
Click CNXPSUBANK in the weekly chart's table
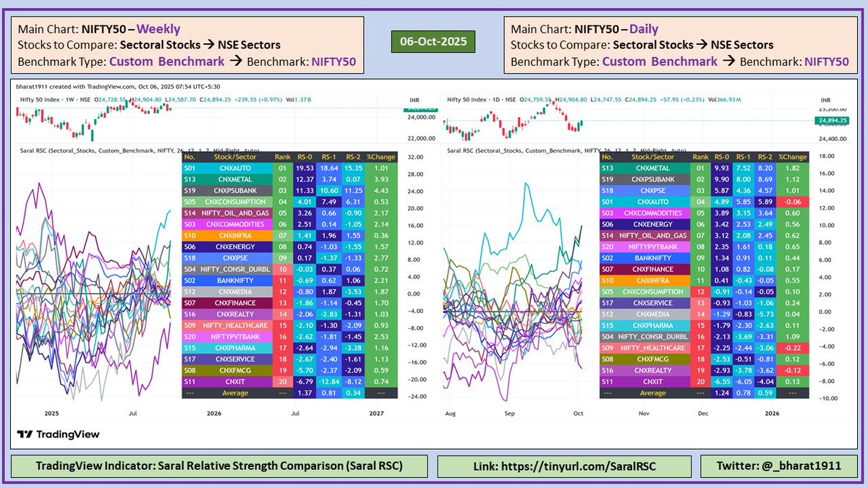[x=235, y=192]
